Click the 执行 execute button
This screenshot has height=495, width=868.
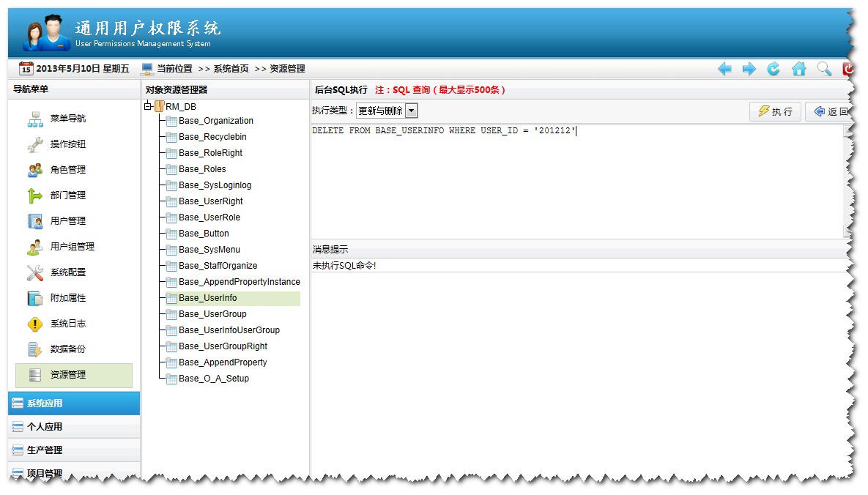click(x=774, y=111)
